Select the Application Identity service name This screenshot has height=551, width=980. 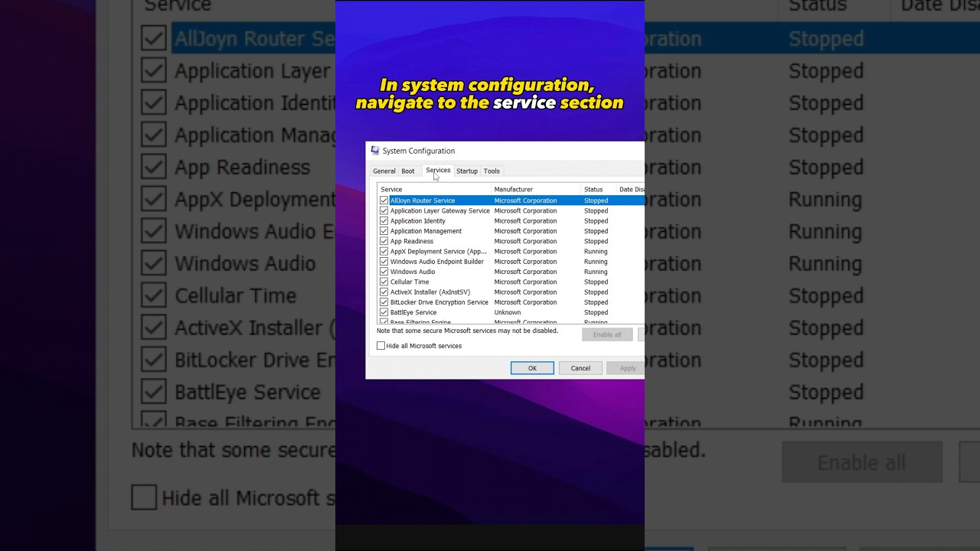coord(418,221)
